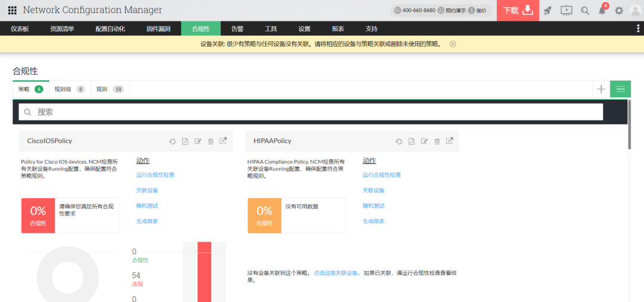
Task: Click the vertical page scrollbar
Action: (630, 125)
